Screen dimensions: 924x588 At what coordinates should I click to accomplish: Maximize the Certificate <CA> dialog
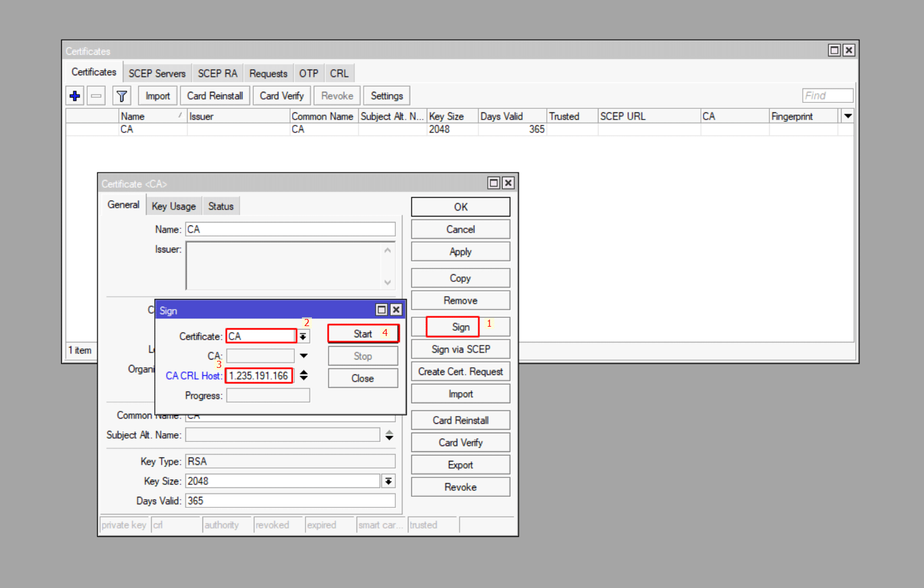[494, 182]
